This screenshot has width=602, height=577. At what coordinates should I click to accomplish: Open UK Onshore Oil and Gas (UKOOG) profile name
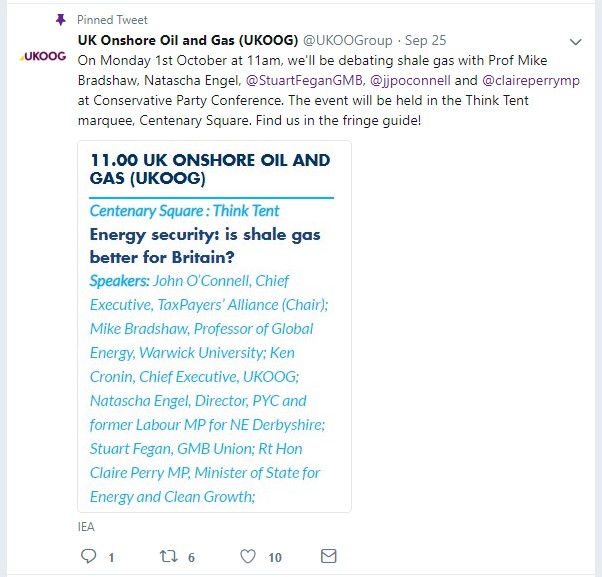(187, 40)
